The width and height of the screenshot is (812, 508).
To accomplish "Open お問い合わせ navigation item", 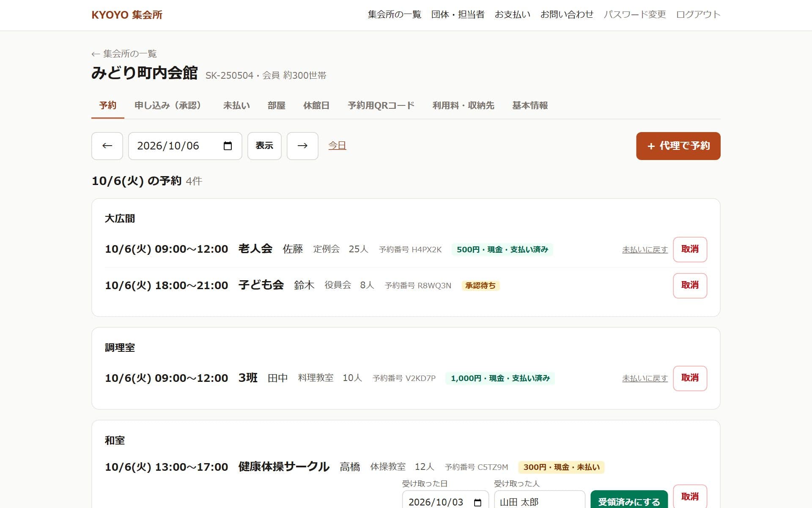I will tap(567, 14).
